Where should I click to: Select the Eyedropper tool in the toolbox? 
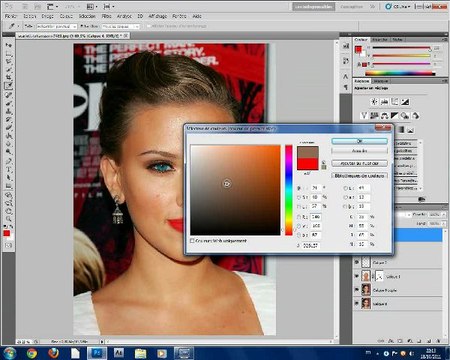click(x=9, y=86)
